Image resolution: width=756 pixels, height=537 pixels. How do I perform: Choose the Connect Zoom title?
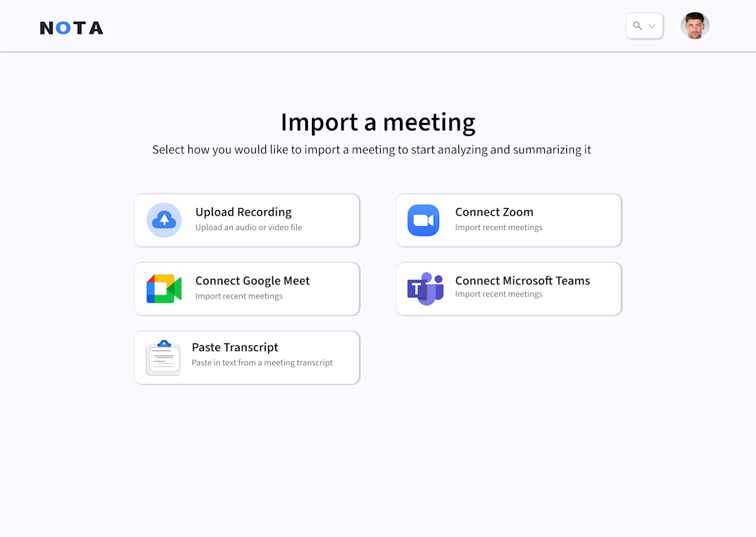[x=494, y=212]
